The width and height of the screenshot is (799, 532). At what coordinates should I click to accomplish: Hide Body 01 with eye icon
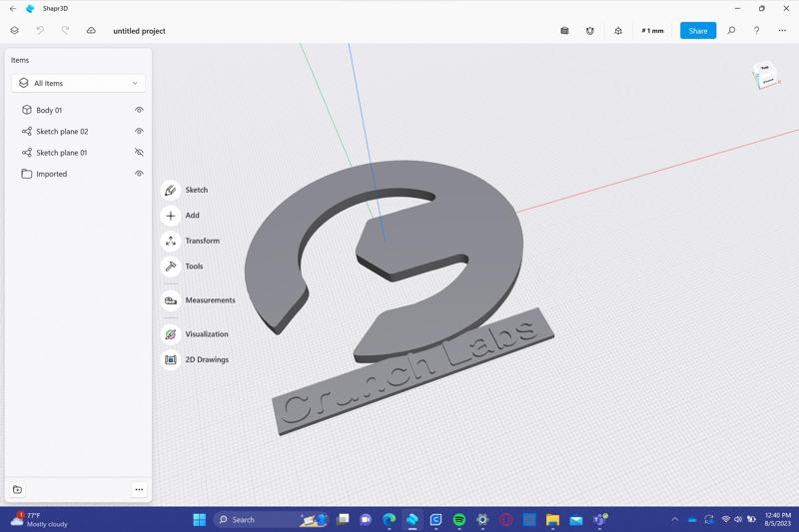click(139, 110)
